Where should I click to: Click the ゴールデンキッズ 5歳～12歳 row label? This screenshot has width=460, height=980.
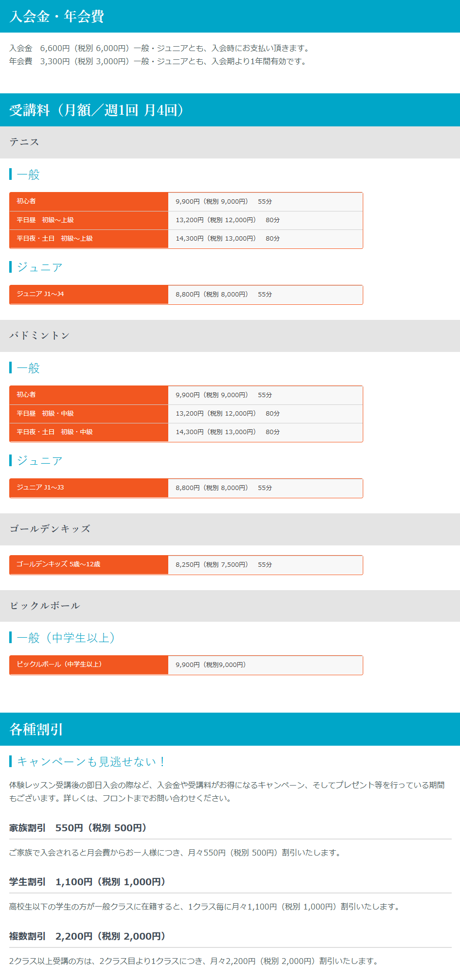click(58, 565)
